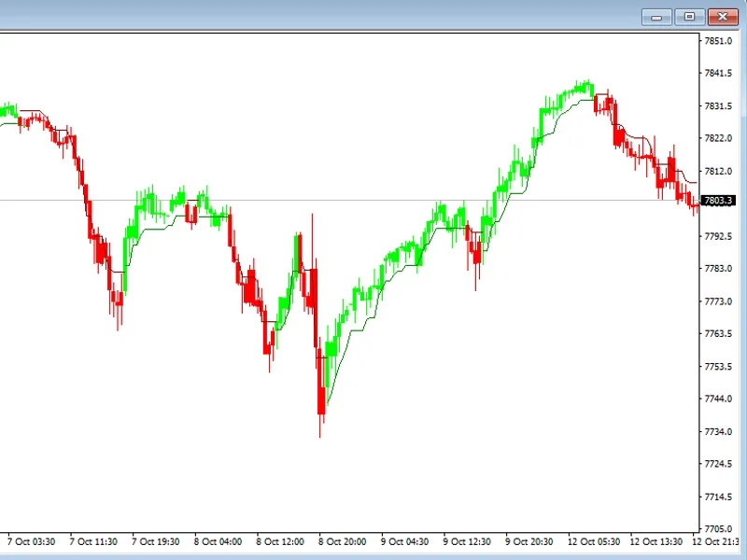Click the 8 Oct 20:00 time label
This screenshot has height=560, width=747.
(343, 542)
